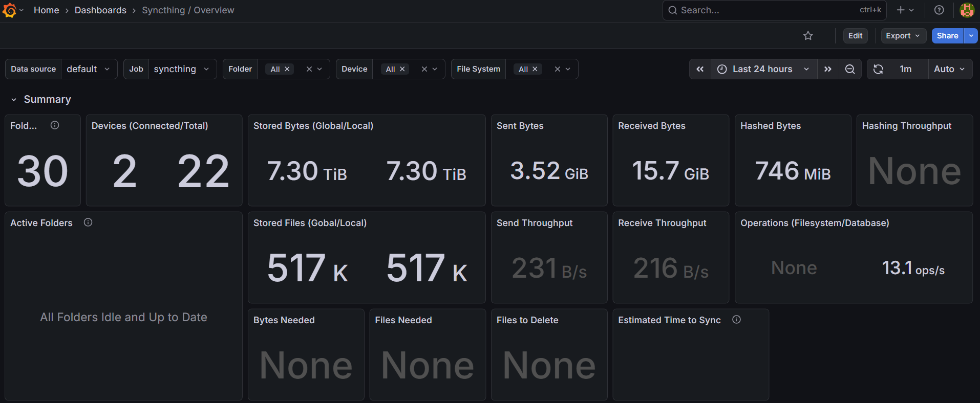The width and height of the screenshot is (980, 403).
Task: Star this dashboard as favorite
Action: click(x=808, y=36)
